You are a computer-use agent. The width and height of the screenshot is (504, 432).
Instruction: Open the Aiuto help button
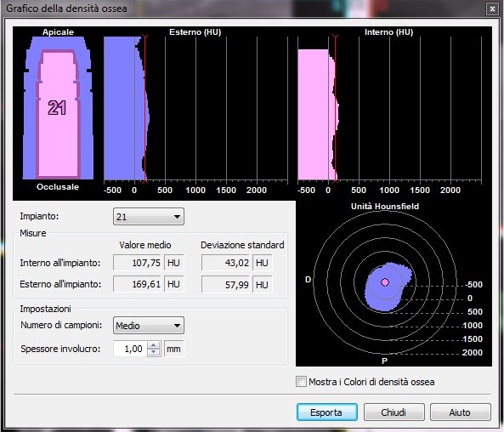pos(461,412)
